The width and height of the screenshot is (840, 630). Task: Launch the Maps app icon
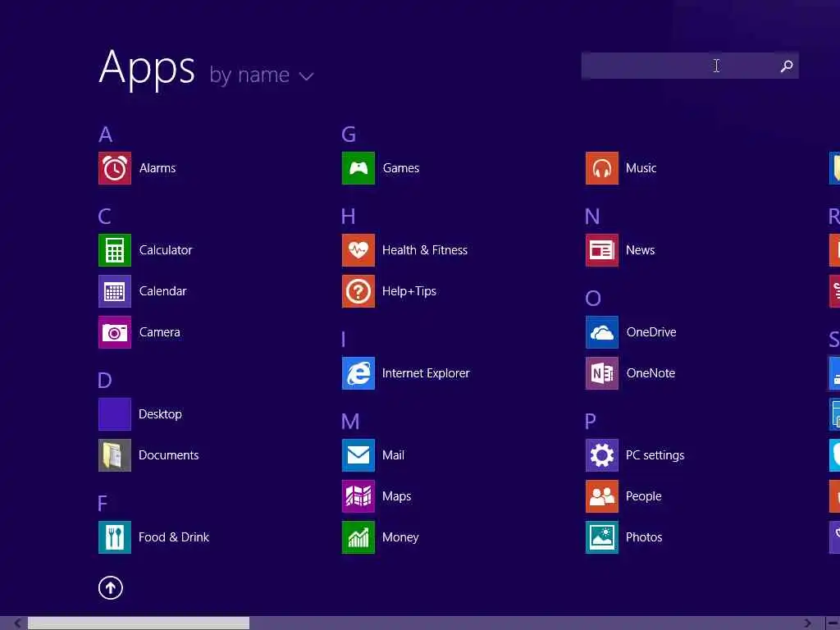coord(358,496)
